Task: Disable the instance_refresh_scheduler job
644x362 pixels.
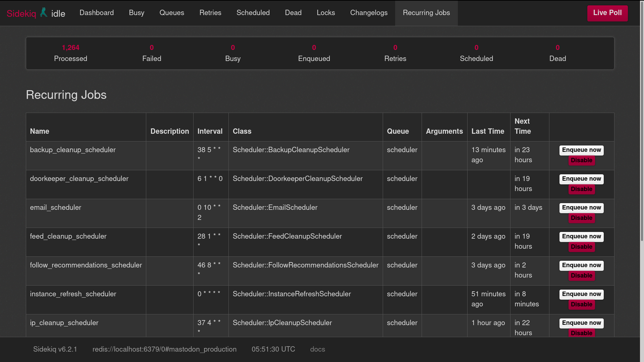Action: 581,304
